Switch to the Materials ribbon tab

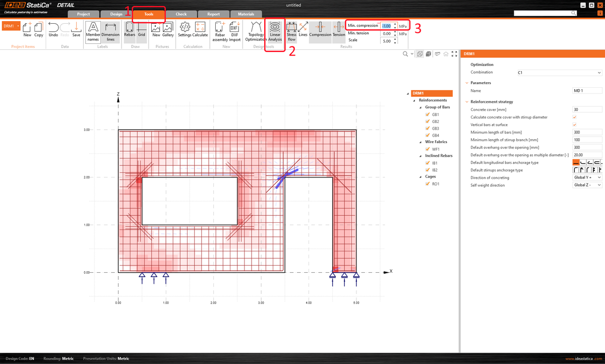tap(246, 14)
